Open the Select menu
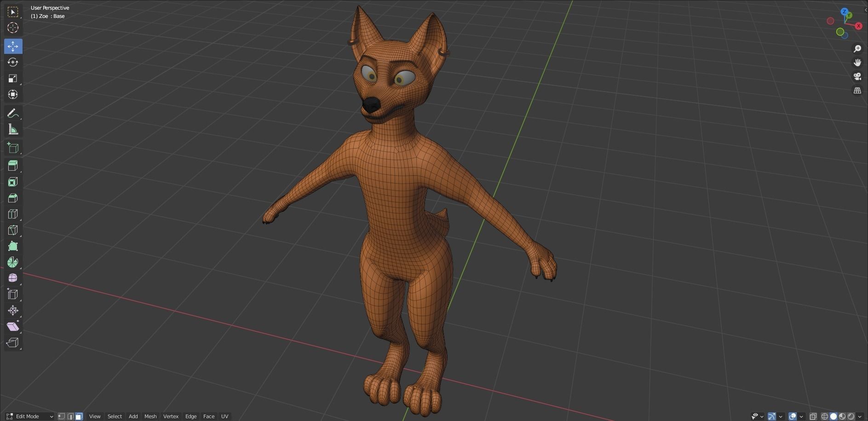The width and height of the screenshot is (868, 421). tap(115, 416)
